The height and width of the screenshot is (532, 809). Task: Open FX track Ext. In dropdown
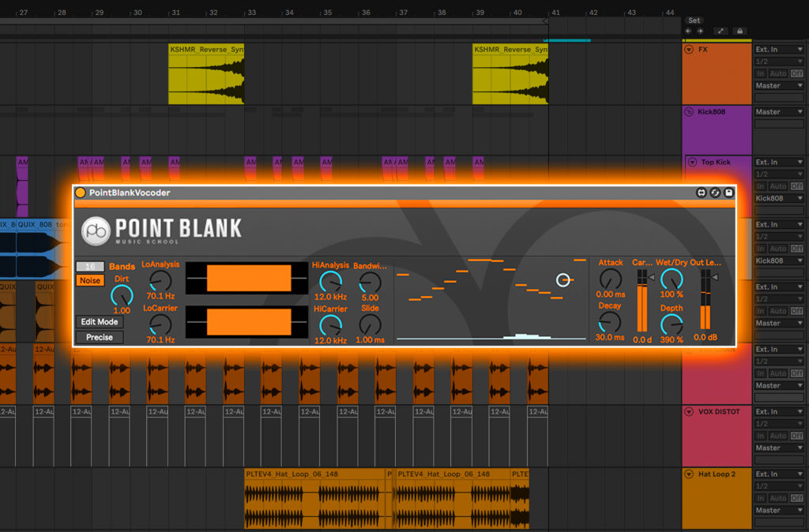click(779, 50)
